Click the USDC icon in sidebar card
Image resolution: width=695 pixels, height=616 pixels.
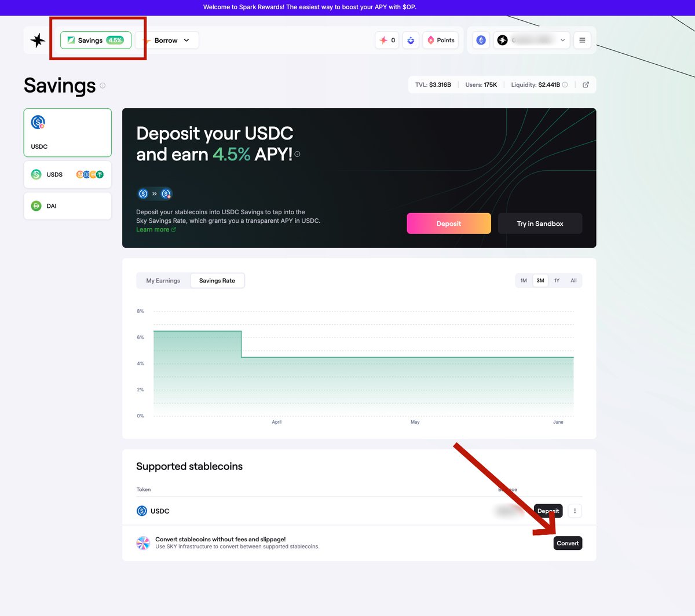[38, 122]
